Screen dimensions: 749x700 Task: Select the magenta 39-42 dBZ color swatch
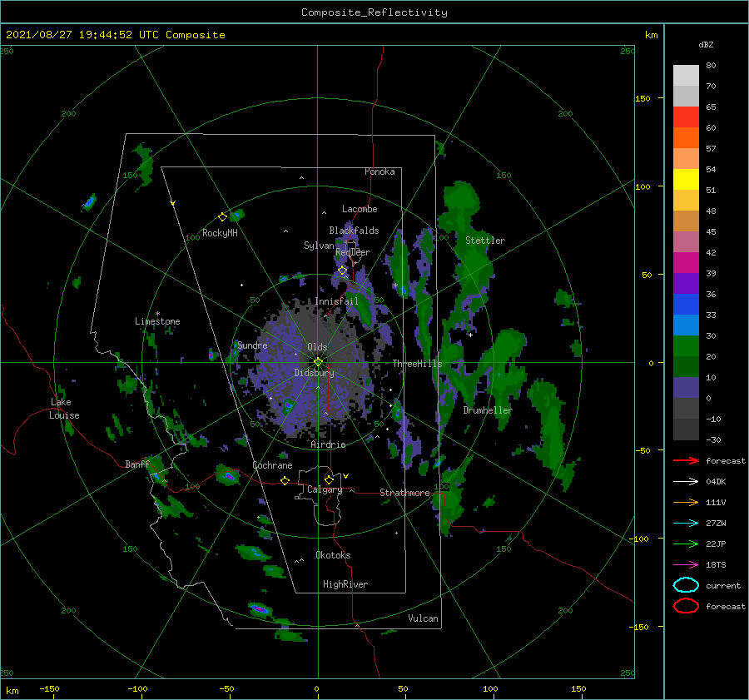click(x=686, y=263)
